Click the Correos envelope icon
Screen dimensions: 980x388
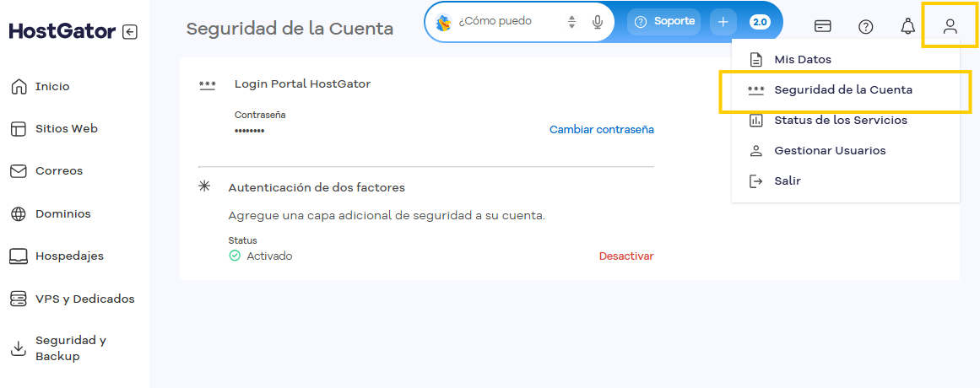point(19,170)
